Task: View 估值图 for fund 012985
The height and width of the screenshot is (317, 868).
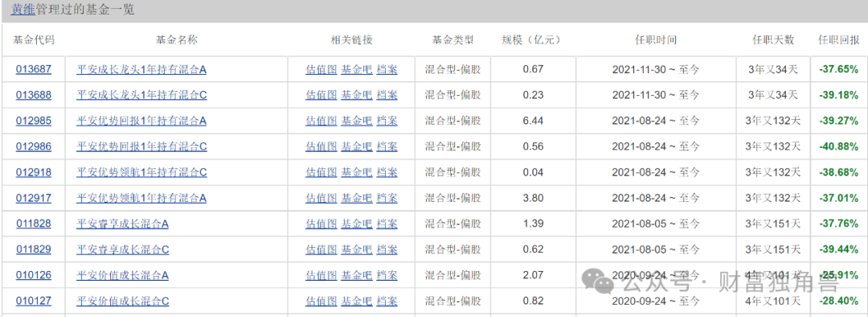Action: coord(321,120)
